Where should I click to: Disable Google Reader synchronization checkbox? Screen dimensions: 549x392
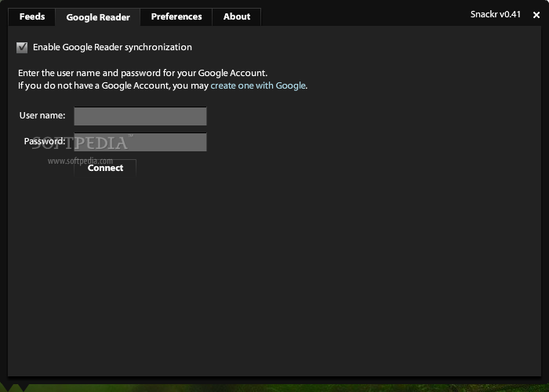pos(22,47)
